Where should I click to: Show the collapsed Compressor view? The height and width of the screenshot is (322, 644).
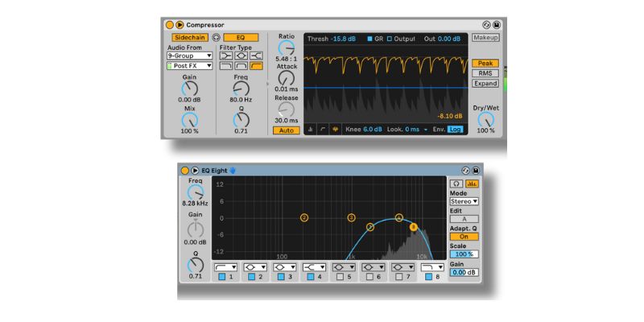(310, 130)
